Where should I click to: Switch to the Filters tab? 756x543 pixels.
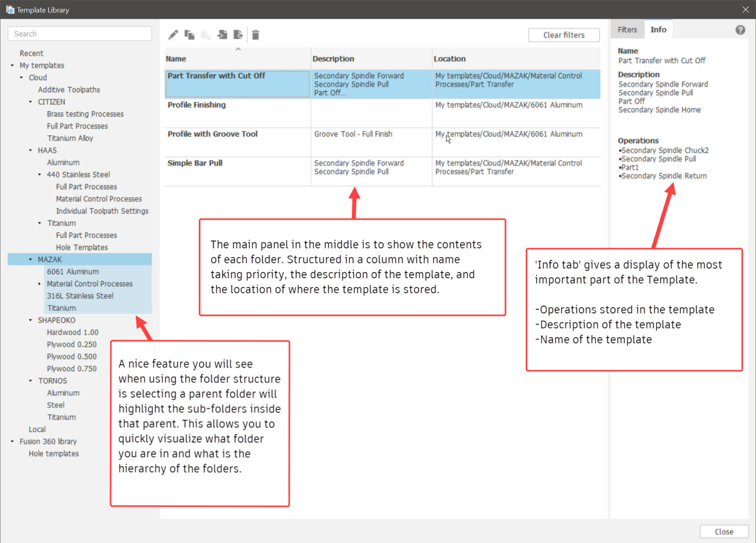tap(627, 29)
